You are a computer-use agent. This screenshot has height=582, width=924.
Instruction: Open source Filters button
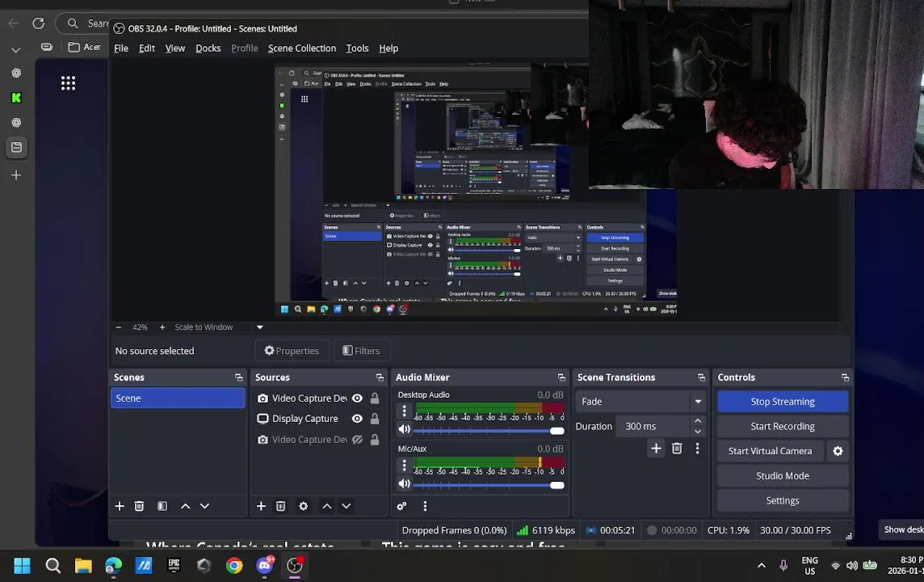[x=361, y=351]
